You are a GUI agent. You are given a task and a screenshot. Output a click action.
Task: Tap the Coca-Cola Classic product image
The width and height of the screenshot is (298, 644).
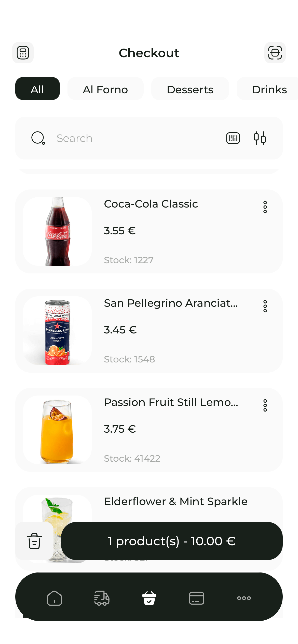click(57, 231)
